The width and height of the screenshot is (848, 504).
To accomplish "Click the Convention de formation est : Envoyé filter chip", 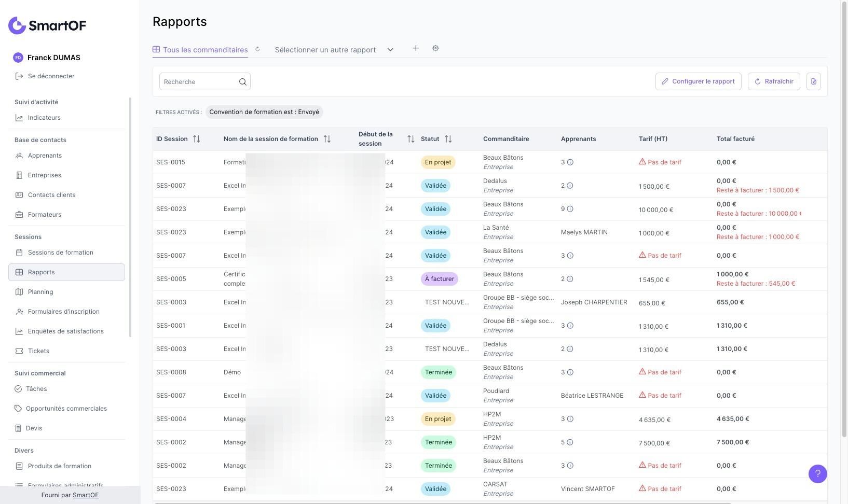I will click(264, 112).
